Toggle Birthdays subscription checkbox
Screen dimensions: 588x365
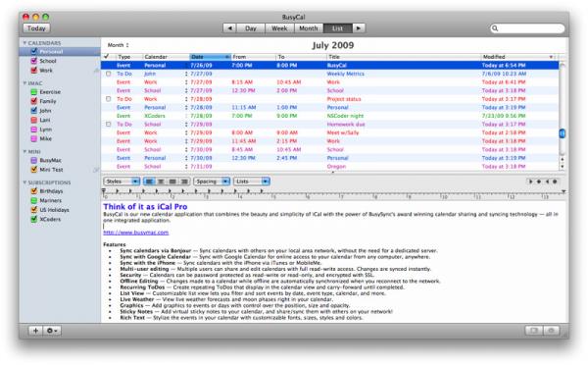click(x=33, y=190)
